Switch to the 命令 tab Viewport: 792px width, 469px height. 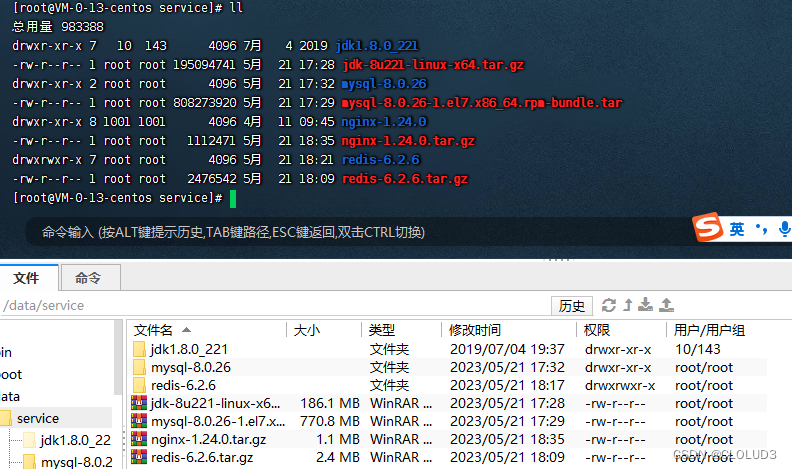90,278
